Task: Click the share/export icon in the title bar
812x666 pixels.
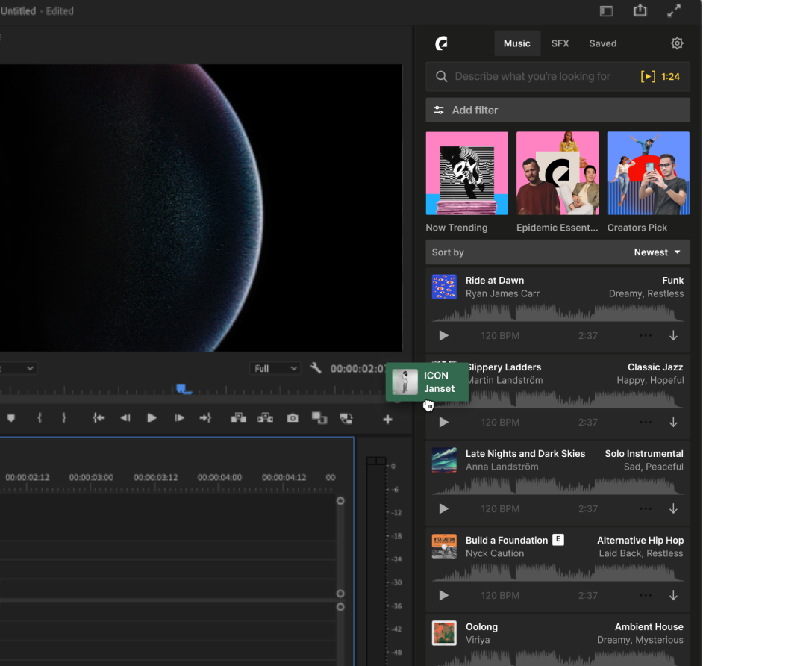Action: click(640, 10)
